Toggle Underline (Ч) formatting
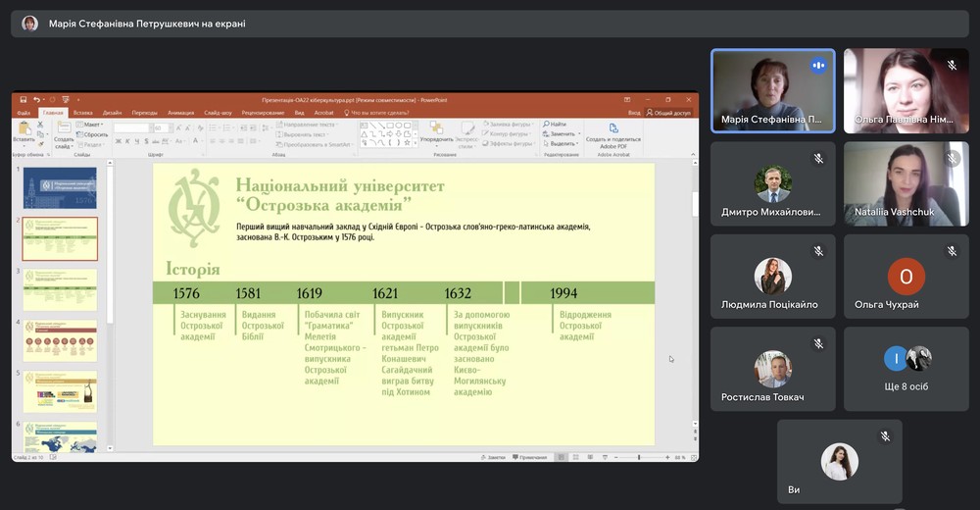The height and width of the screenshot is (510, 980). [137, 141]
